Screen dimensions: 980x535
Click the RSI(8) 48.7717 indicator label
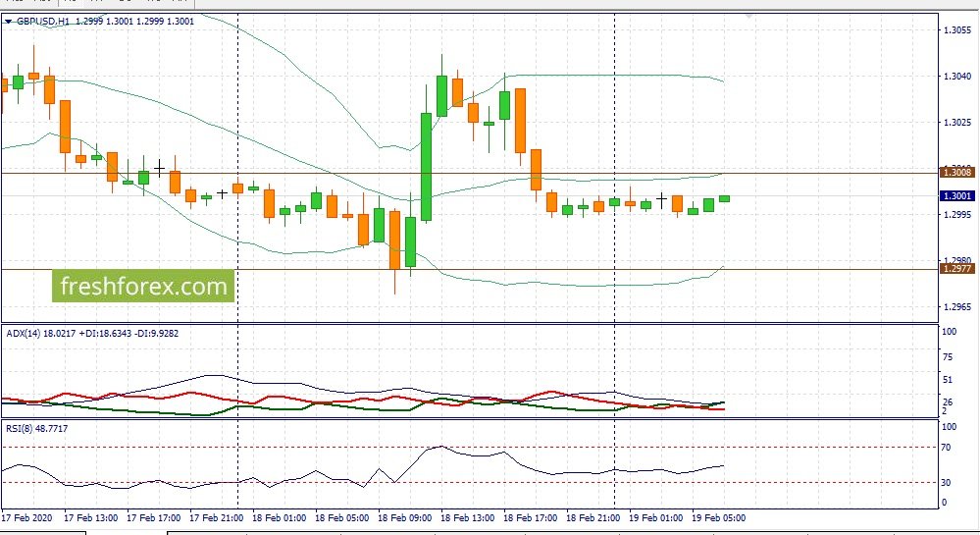coord(37,429)
